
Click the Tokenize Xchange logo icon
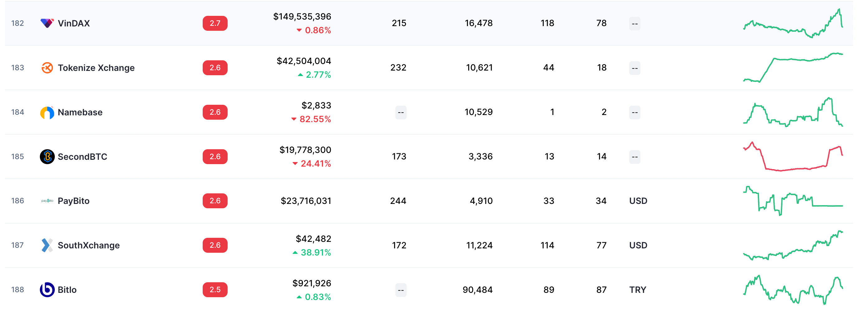pyautogui.click(x=47, y=68)
